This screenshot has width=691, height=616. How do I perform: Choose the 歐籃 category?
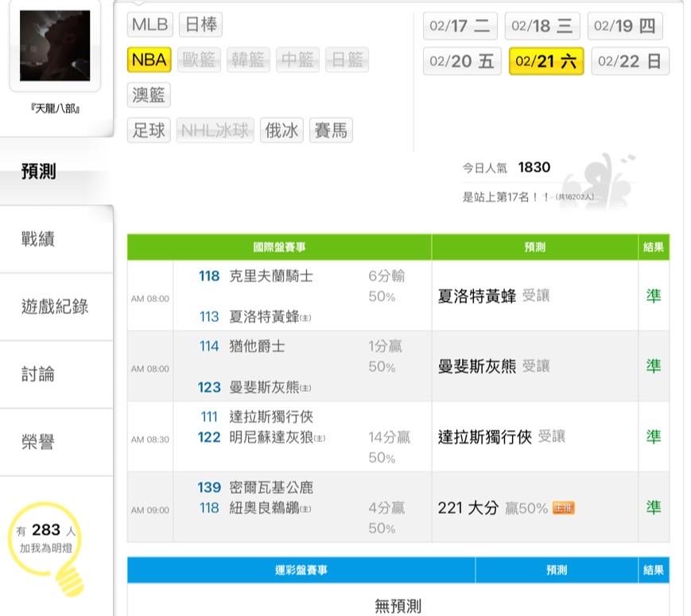(199, 60)
